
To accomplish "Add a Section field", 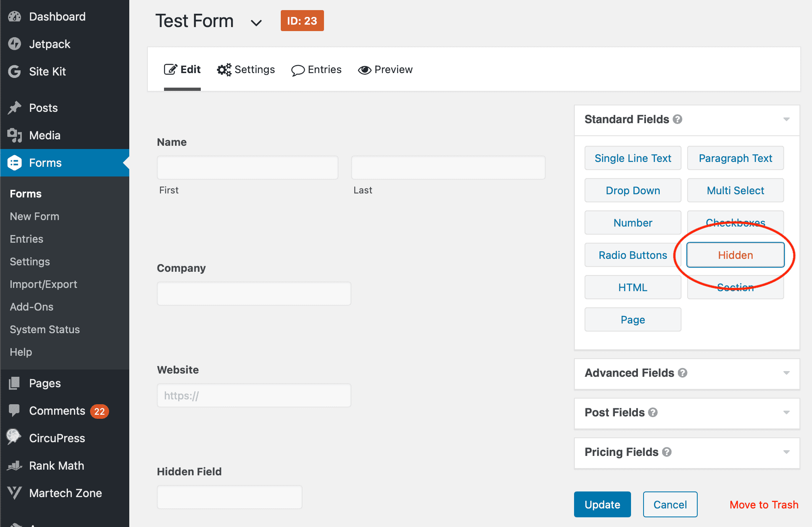I will click(735, 287).
